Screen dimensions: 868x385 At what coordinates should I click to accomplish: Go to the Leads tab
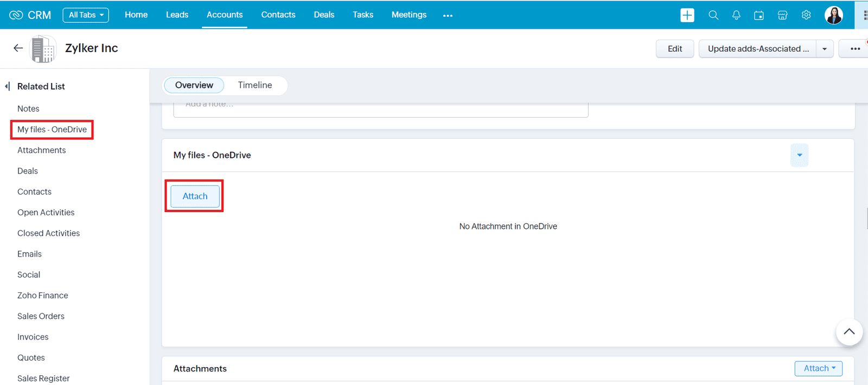click(177, 15)
